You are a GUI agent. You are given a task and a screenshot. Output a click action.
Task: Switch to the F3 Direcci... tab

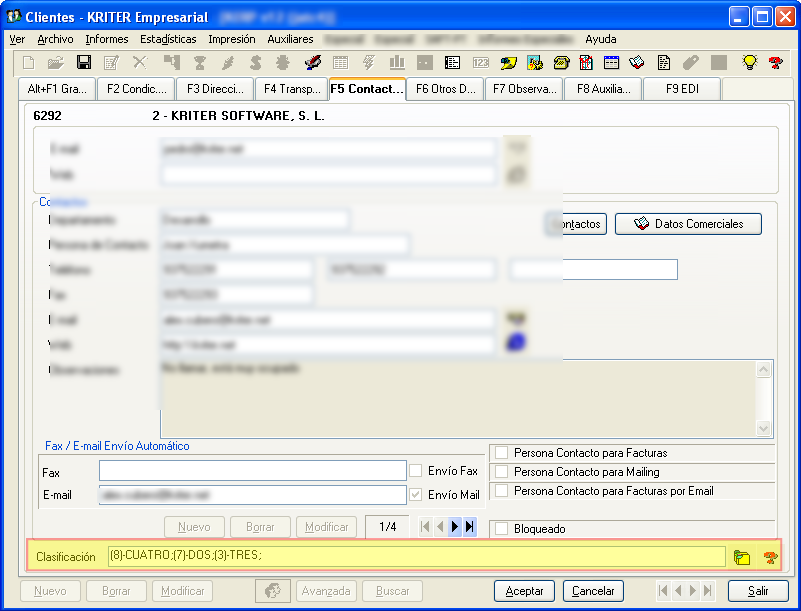pos(215,89)
